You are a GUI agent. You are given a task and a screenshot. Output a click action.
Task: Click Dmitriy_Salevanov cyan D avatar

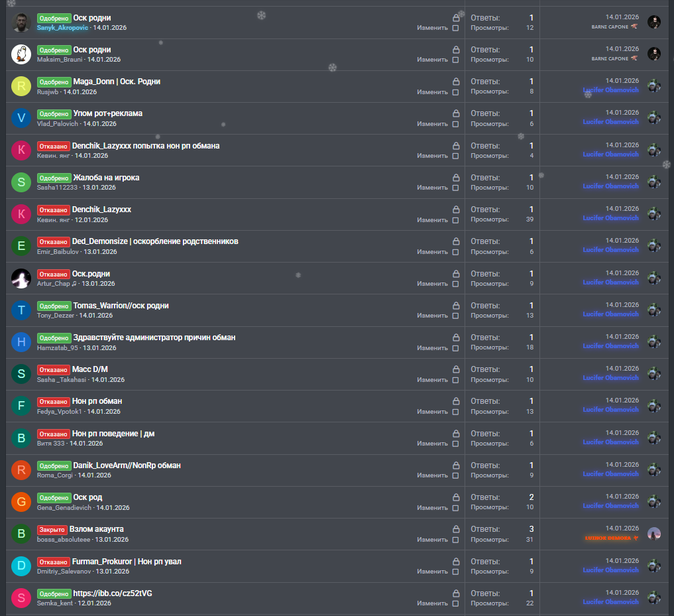click(21, 566)
